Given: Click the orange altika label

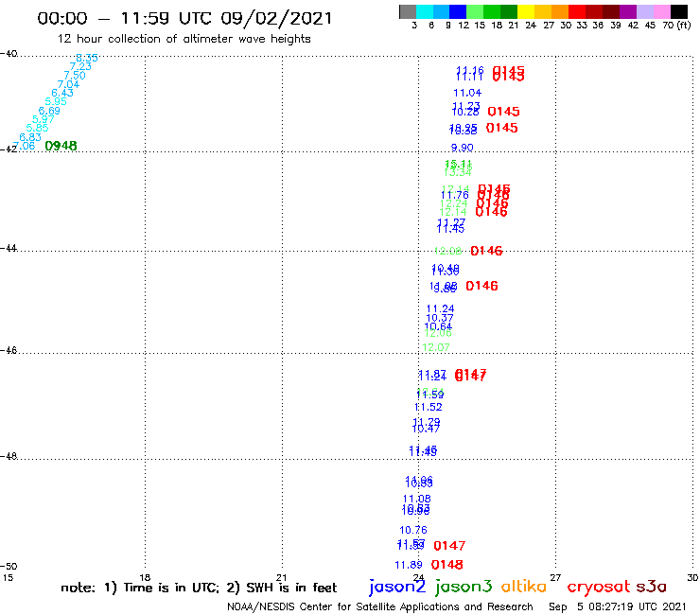Looking at the screenshot, I should pos(524,586).
